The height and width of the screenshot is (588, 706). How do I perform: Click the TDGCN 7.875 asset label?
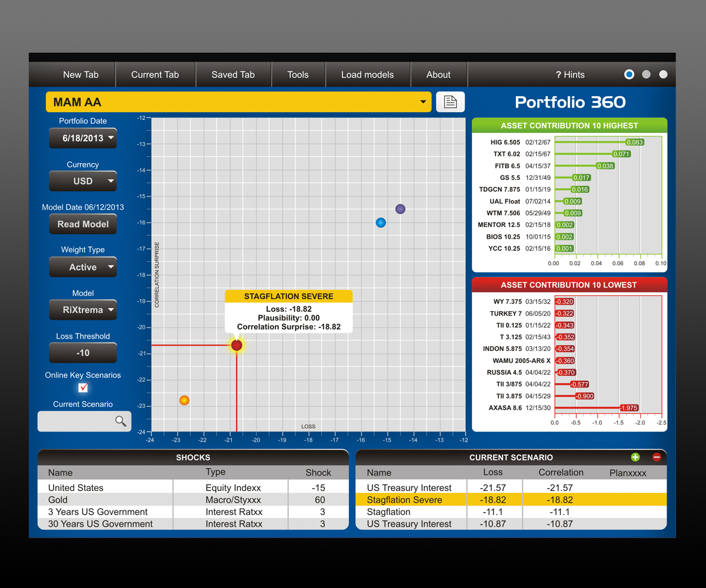[499, 189]
